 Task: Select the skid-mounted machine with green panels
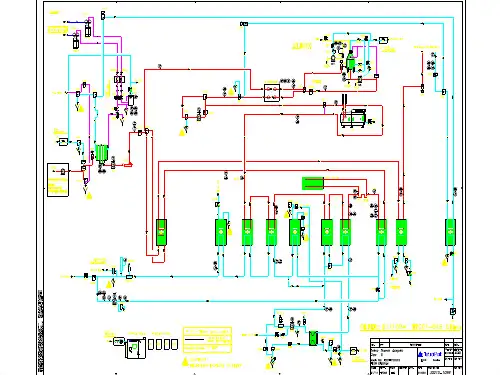click(353, 118)
